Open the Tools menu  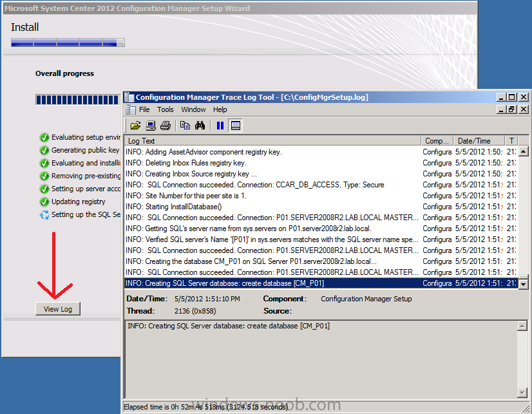pyautogui.click(x=166, y=109)
